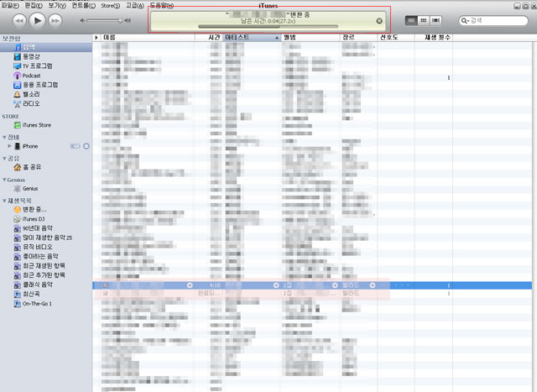
Task: Open the On-The-Go 1 playlist
Action: pyautogui.click(x=33, y=304)
